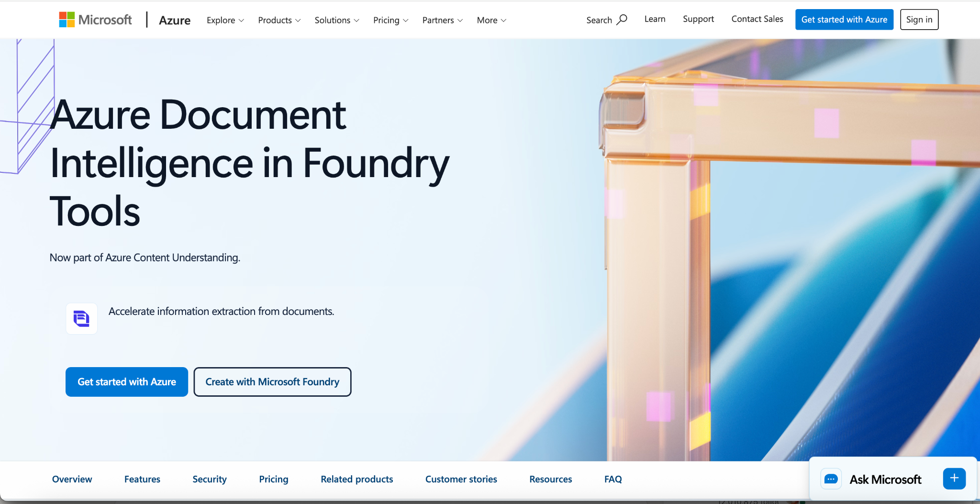Open the Learn link
Viewport: 980px width, 504px height.
pyautogui.click(x=655, y=19)
